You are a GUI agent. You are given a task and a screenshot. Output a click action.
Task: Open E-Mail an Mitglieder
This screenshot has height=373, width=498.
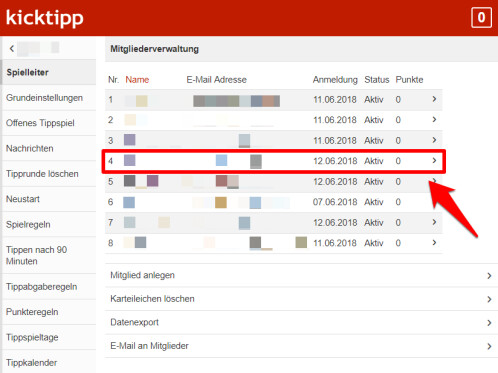tap(301, 346)
